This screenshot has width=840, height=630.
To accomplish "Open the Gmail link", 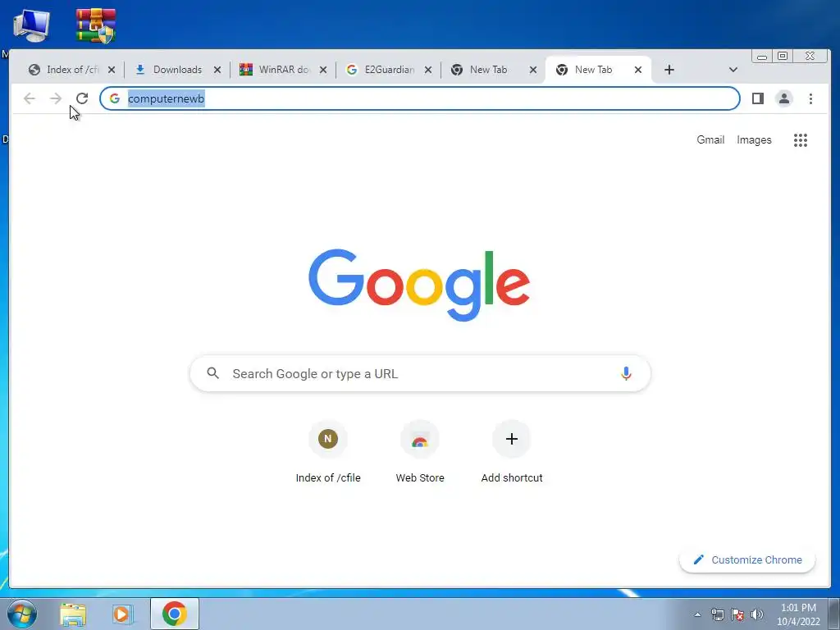I will (x=710, y=139).
